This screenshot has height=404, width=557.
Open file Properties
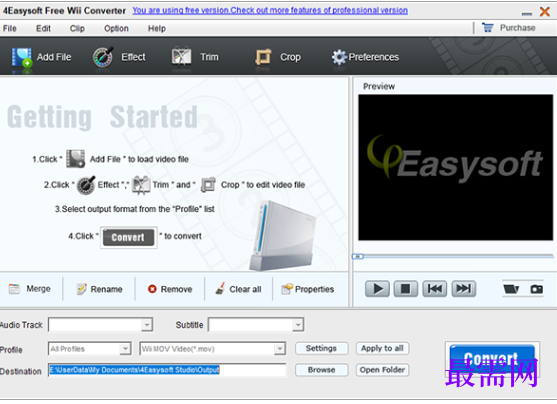(x=308, y=289)
